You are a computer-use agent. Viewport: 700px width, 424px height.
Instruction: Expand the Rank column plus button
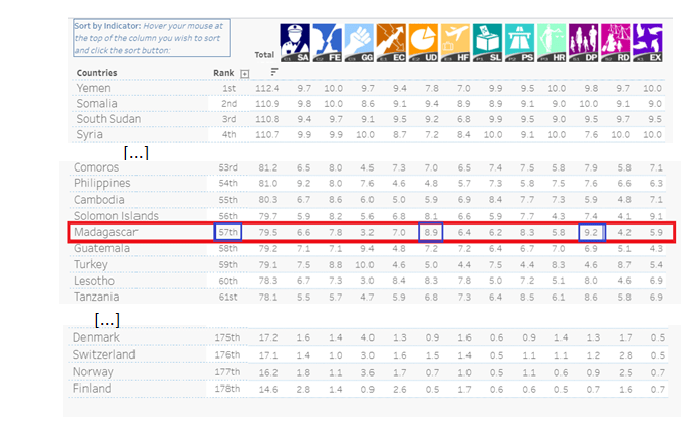[244, 73]
